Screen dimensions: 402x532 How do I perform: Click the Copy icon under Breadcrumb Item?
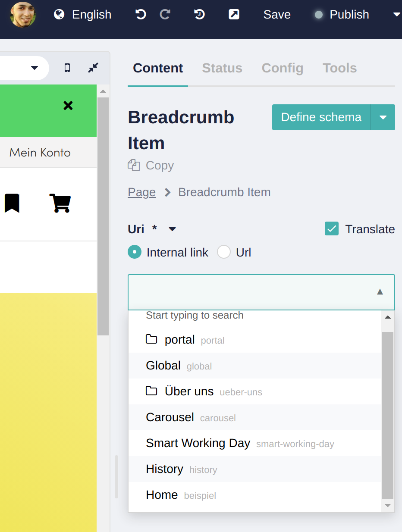point(133,165)
